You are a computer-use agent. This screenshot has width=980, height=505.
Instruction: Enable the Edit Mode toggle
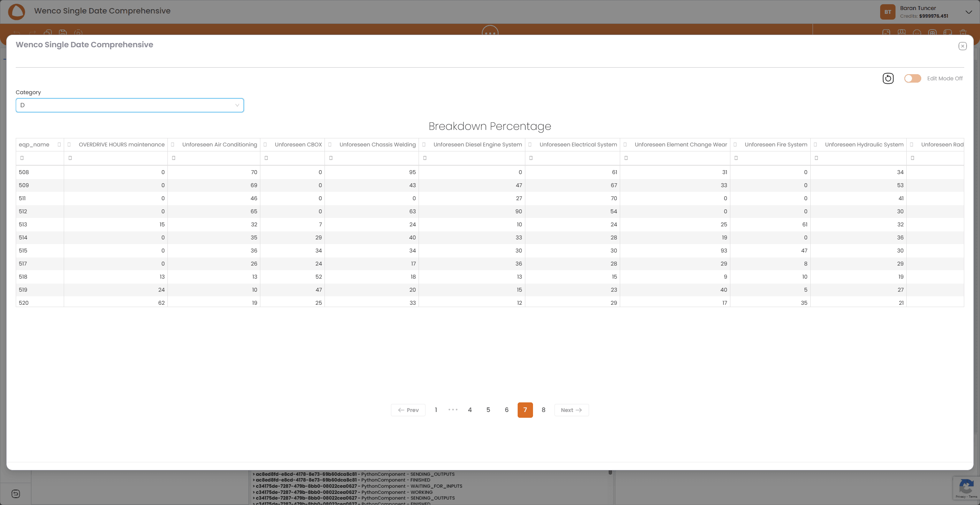(x=912, y=78)
